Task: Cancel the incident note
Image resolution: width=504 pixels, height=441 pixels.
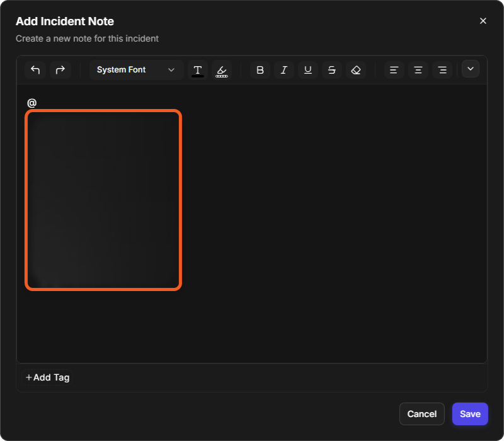Action: pos(421,414)
